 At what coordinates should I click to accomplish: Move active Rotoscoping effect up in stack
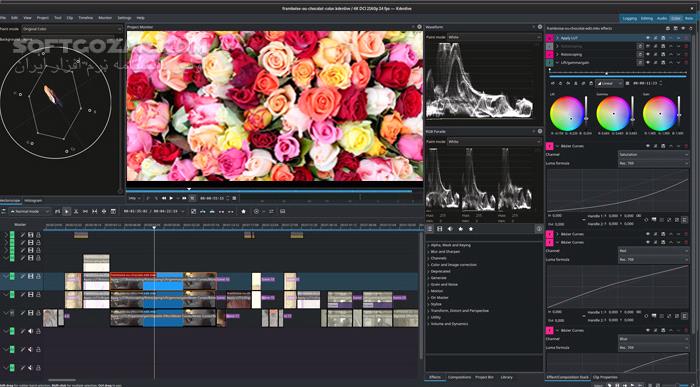pos(671,54)
